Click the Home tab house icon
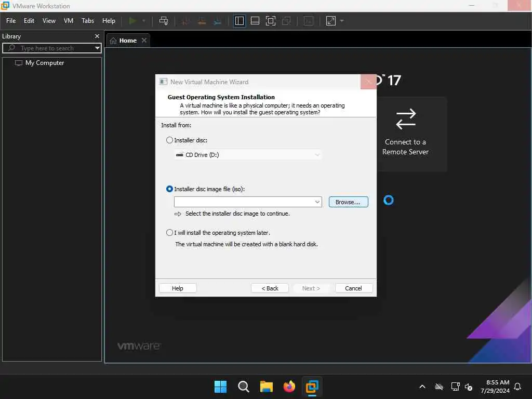The width and height of the screenshot is (532, 399). point(113,41)
